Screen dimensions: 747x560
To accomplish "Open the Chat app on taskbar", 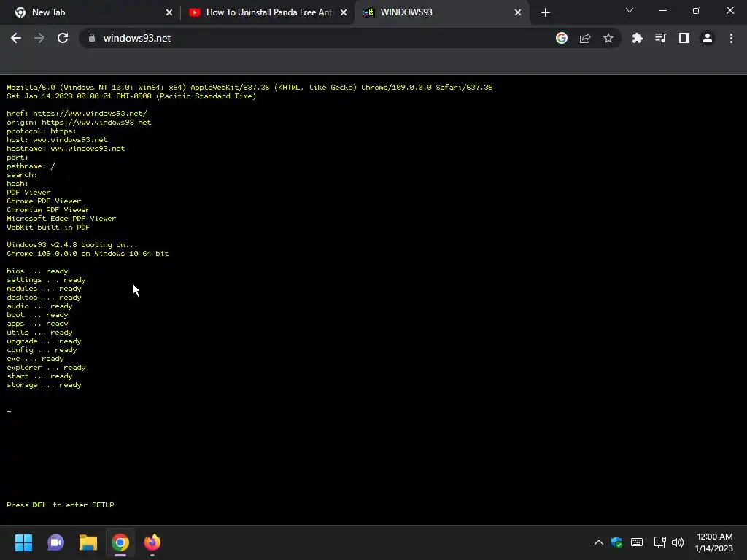I will (55, 542).
